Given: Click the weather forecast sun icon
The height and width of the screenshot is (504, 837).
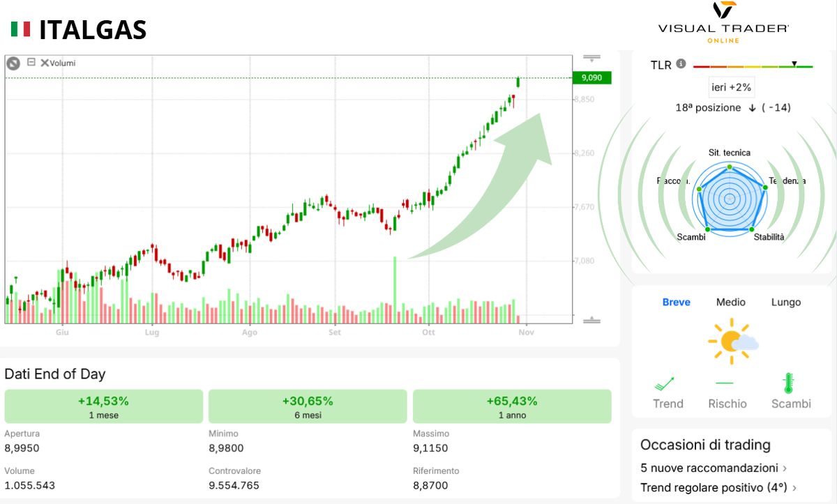Looking at the screenshot, I should click(x=730, y=339).
